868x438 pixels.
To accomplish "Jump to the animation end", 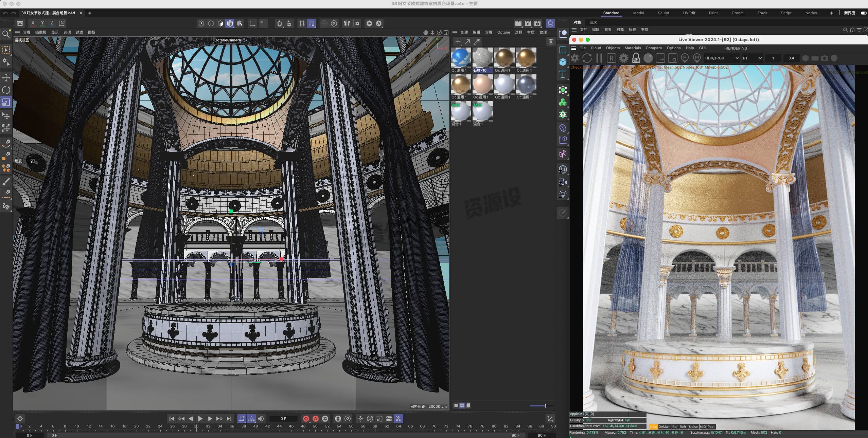I will click(x=229, y=419).
